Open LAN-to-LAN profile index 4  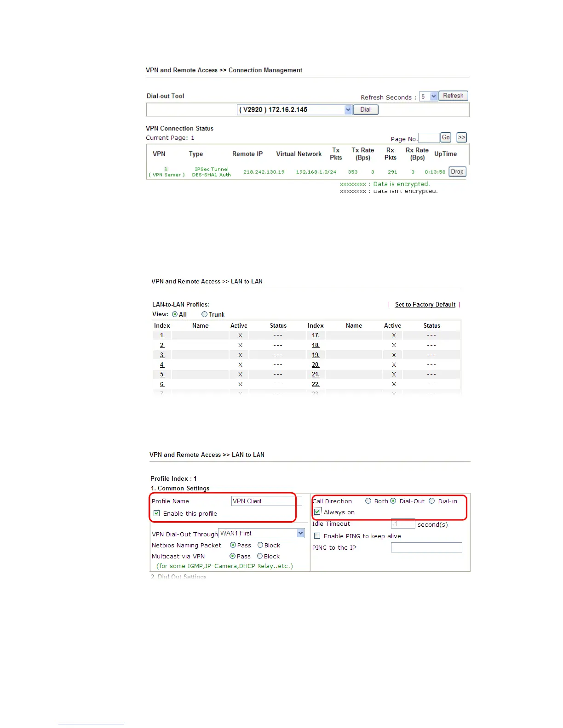pos(162,364)
